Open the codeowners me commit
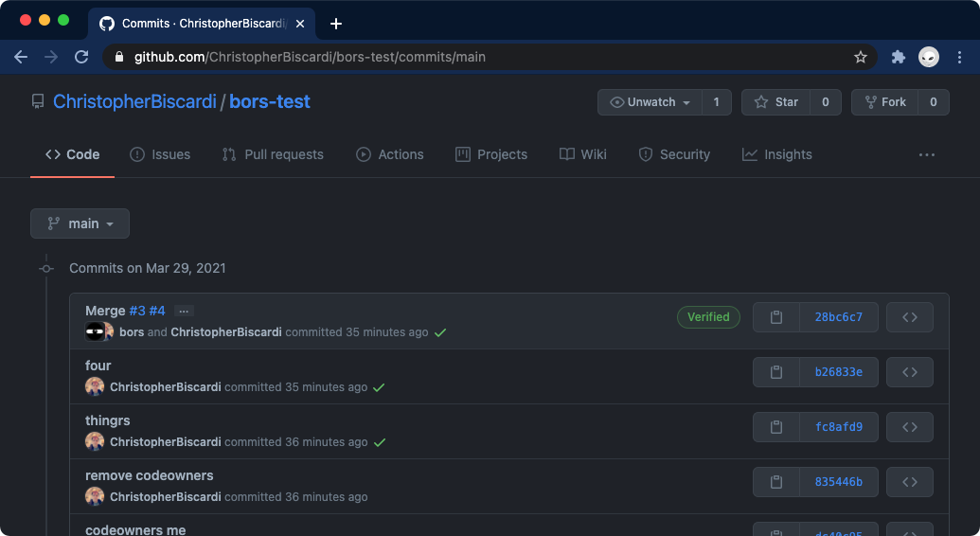This screenshot has width=980, height=536. (135, 529)
